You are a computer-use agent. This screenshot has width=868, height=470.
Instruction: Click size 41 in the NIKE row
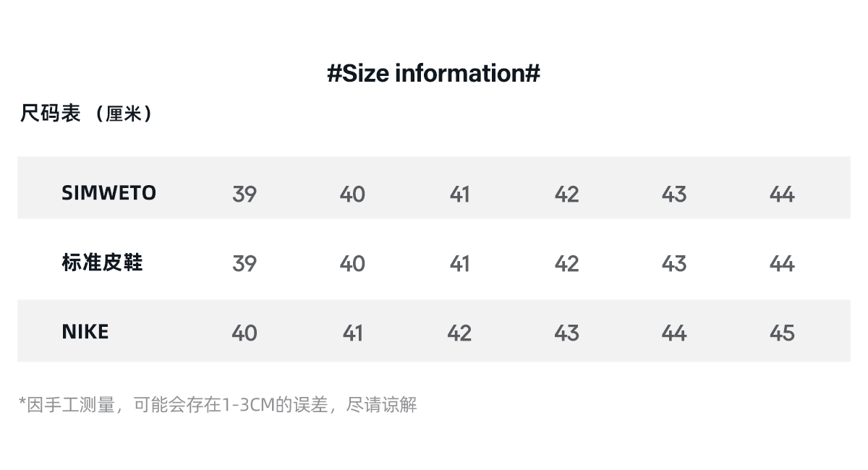coord(352,333)
